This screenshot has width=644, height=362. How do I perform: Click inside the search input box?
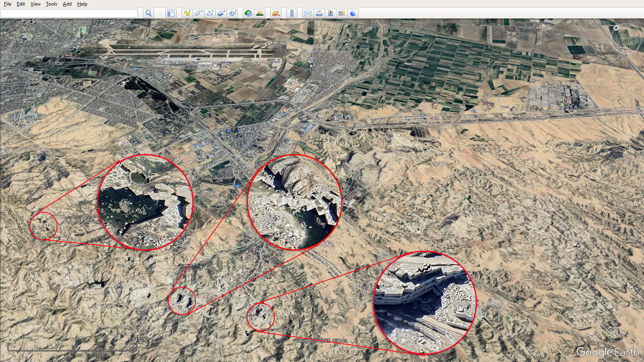(69, 13)
